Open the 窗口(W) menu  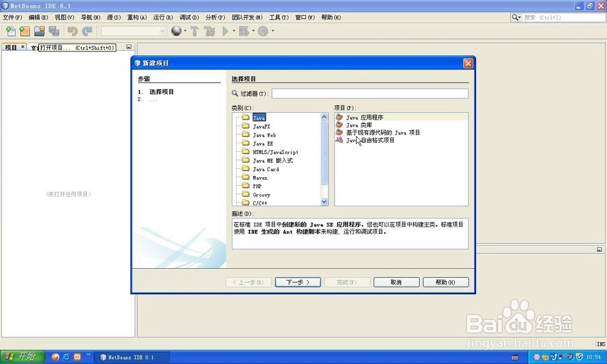coord(305,18)
